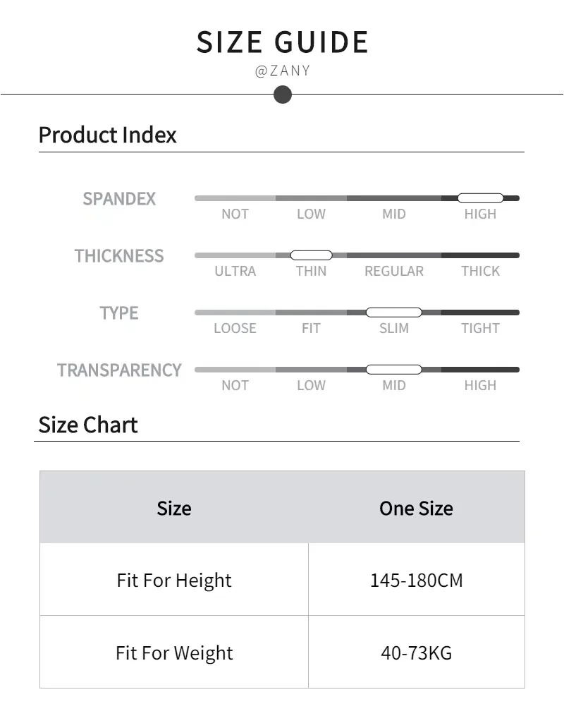564x728 pixels.
Task: Pick TIGHT on the Type scale
Action: tap(480, 328)
